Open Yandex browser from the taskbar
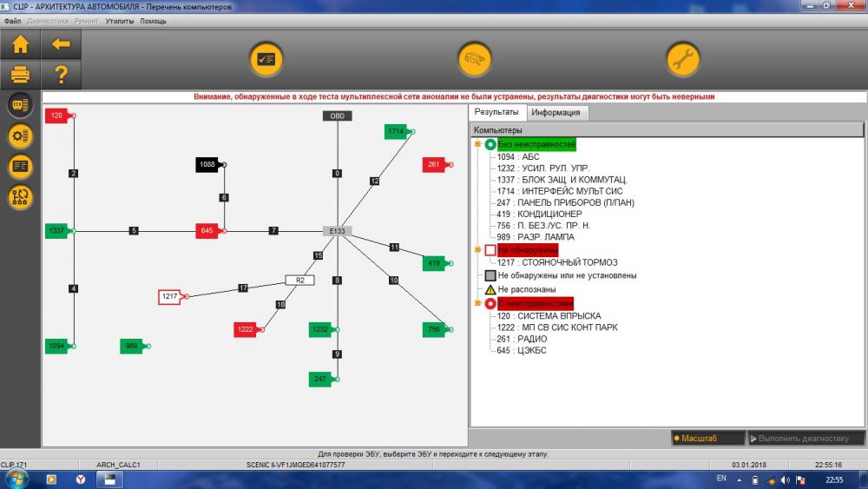 point(81,479)
